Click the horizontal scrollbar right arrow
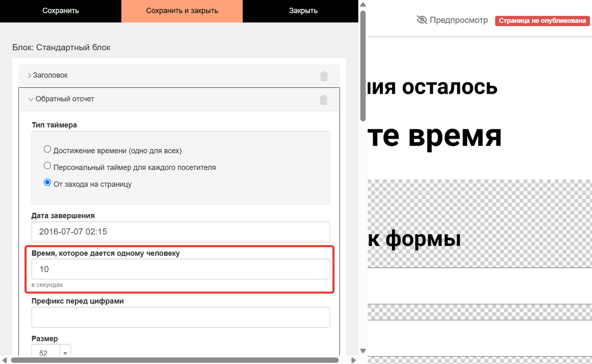Image resolution: width=592 pixels, height=364 pixels. [353, 360]
